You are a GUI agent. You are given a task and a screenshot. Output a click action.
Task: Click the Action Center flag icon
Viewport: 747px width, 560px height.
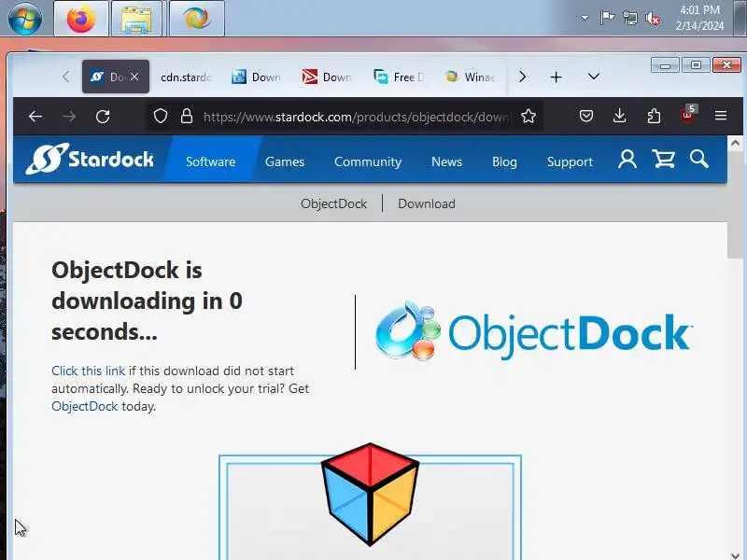click(607, 18)
